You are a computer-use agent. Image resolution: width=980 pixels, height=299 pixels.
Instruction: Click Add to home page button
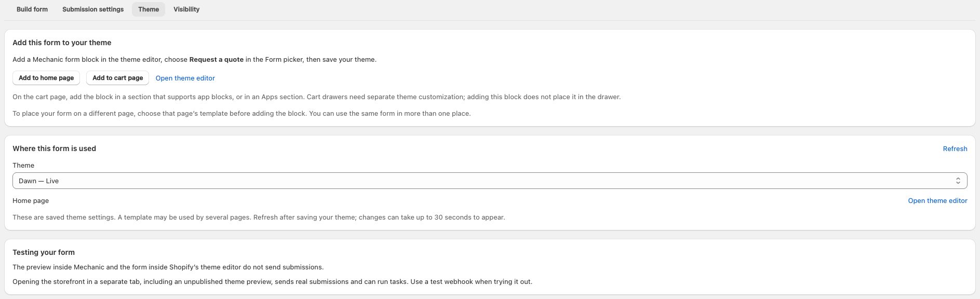(46, 78)
